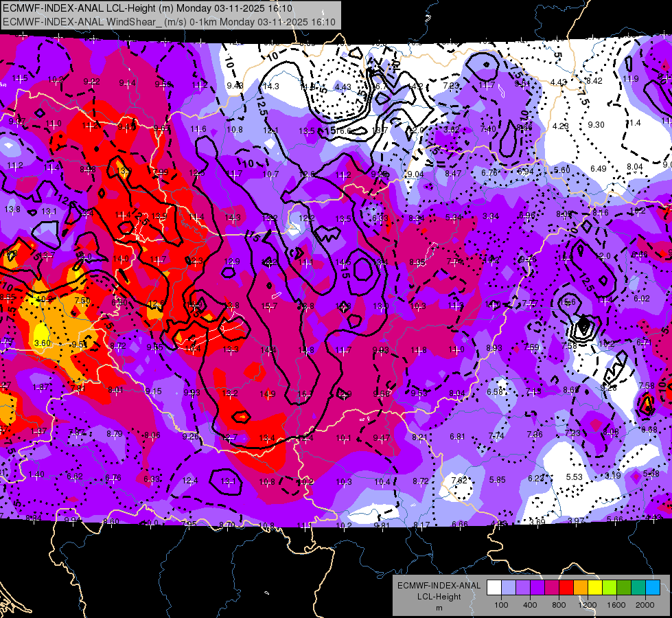Click the legend title ECMWF-INDEX-ANAL

point(439,586)
